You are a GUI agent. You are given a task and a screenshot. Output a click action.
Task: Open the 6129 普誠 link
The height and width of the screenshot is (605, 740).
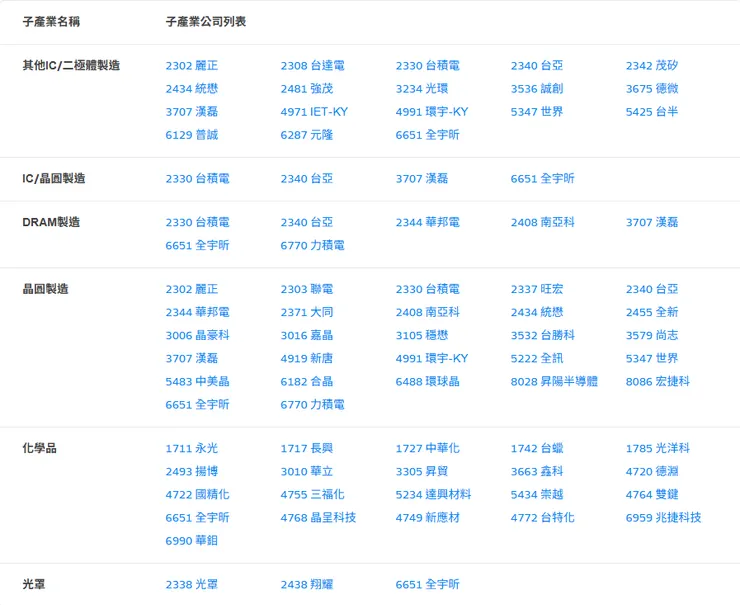pos(192,135)
